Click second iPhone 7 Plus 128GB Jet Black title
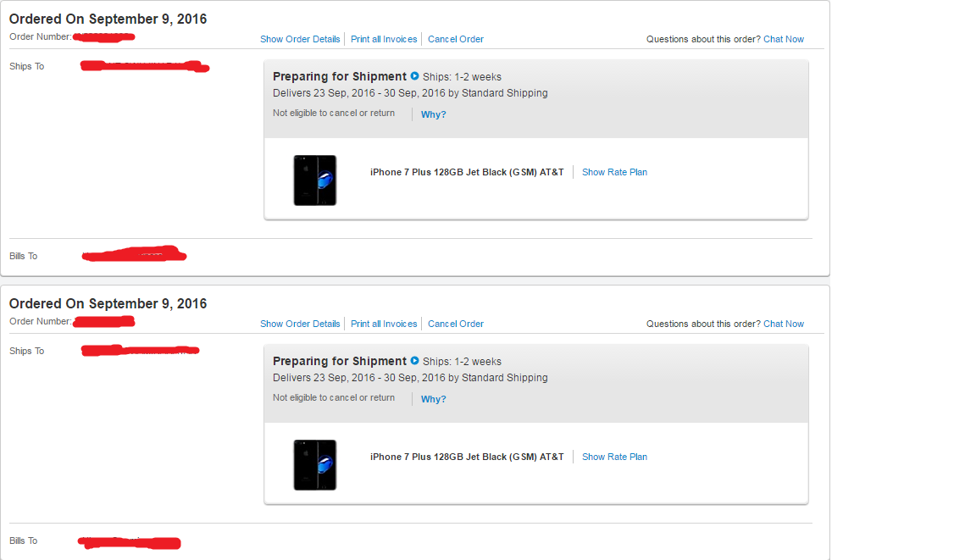976x560 pixels. point(467,457)
